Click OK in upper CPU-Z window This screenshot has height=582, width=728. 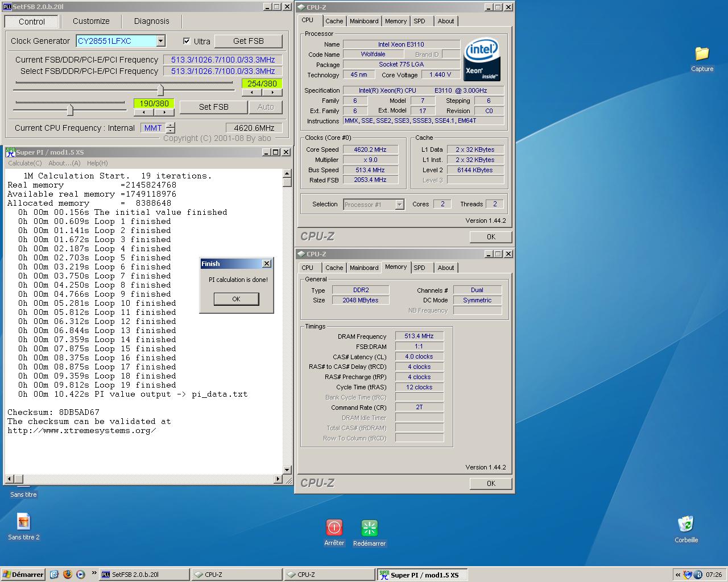pos(491,237)
